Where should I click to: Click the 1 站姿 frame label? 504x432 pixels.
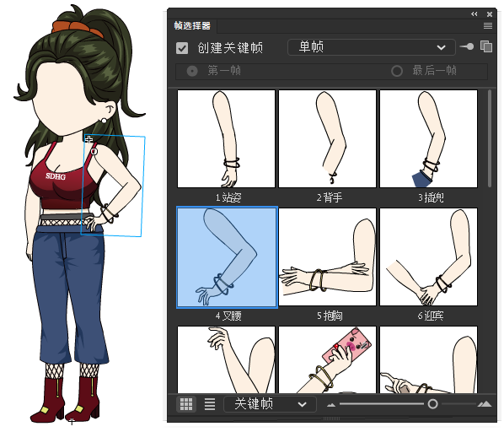[x=228, y=197]
